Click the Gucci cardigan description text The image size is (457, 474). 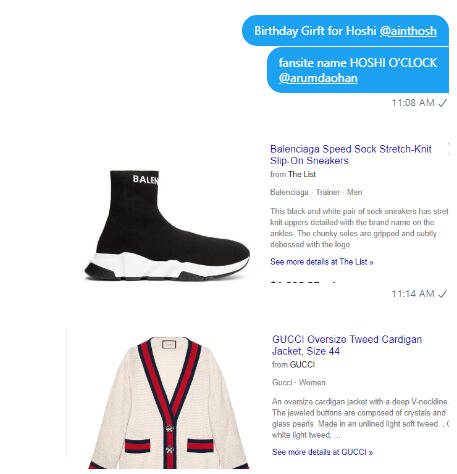coord(360,418)
